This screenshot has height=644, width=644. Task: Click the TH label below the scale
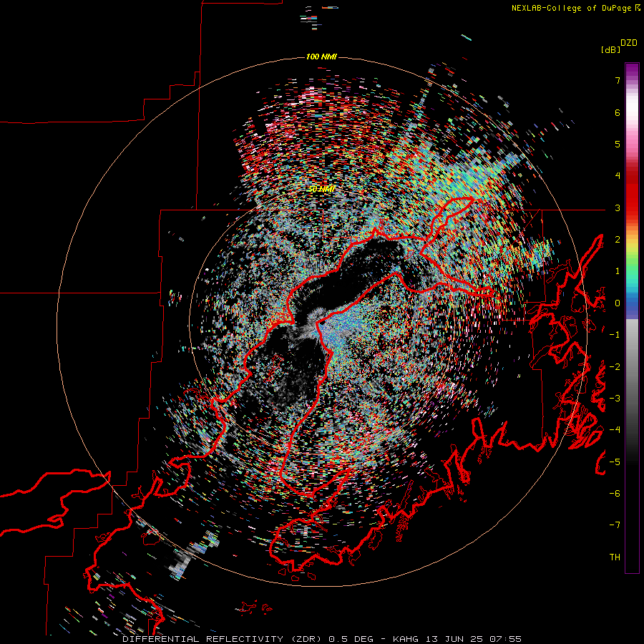[615, 557]
